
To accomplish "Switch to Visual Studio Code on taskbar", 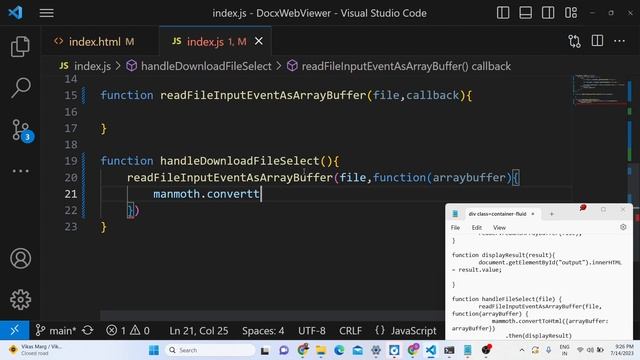I will click(x=431, y=350).
